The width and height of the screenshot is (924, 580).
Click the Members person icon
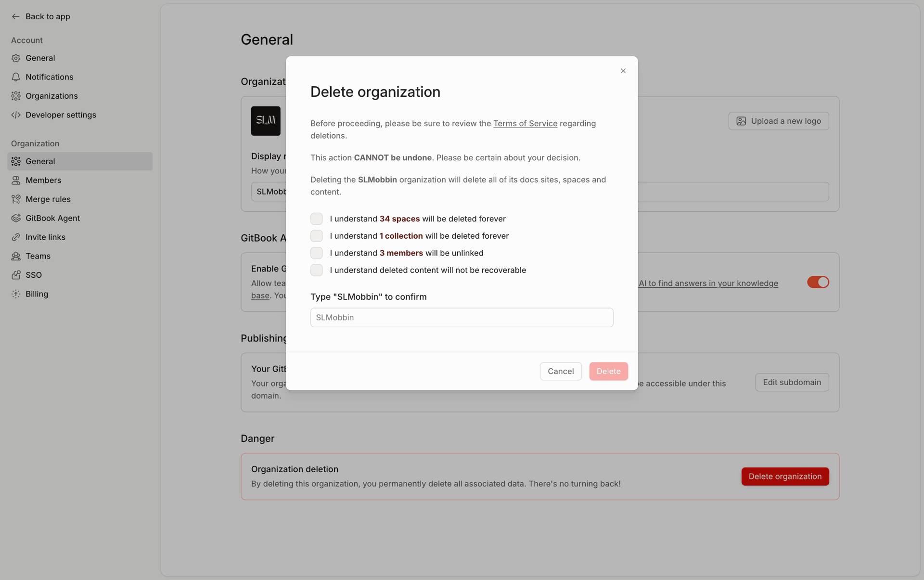pos(16,180)
